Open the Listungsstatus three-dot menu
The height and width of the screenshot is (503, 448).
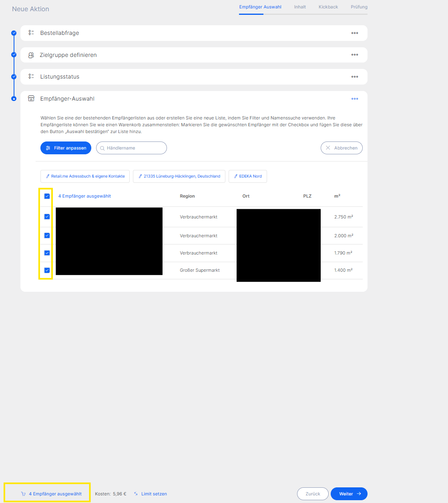point(355,77)
